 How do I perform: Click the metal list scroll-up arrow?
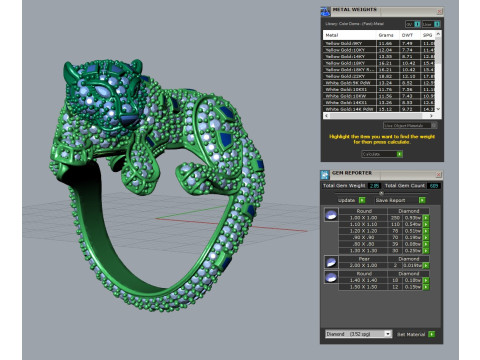pos(438,34)
